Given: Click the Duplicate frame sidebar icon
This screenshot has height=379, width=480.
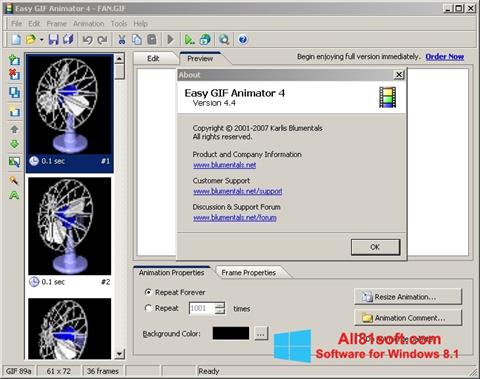Looking at the screenshot, I should pyautogui.click(x=14, y=92).
